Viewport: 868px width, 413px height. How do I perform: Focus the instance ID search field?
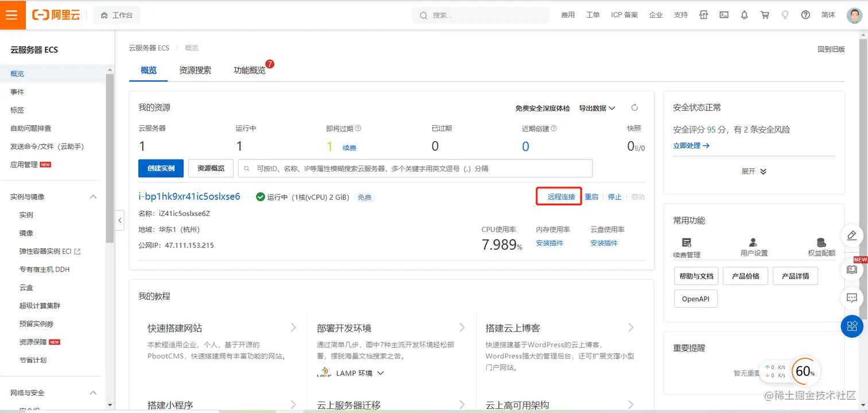416,168
